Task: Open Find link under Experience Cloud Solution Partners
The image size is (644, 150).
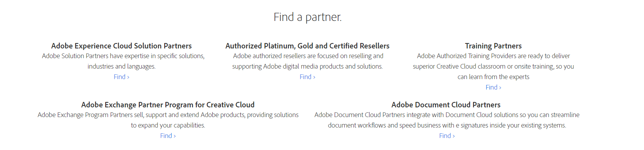Action: pyautogui.click(x=122, y=77)
